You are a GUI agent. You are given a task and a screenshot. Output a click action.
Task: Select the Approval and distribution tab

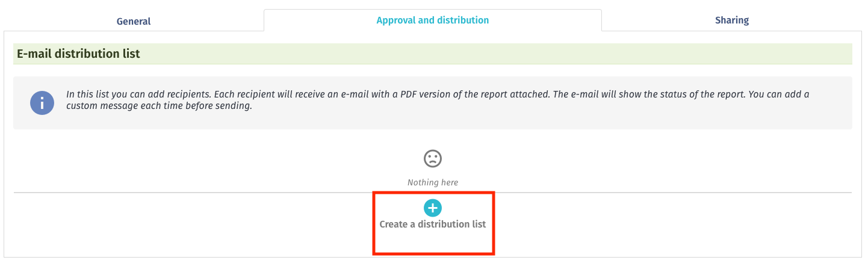tap(433, 20)
